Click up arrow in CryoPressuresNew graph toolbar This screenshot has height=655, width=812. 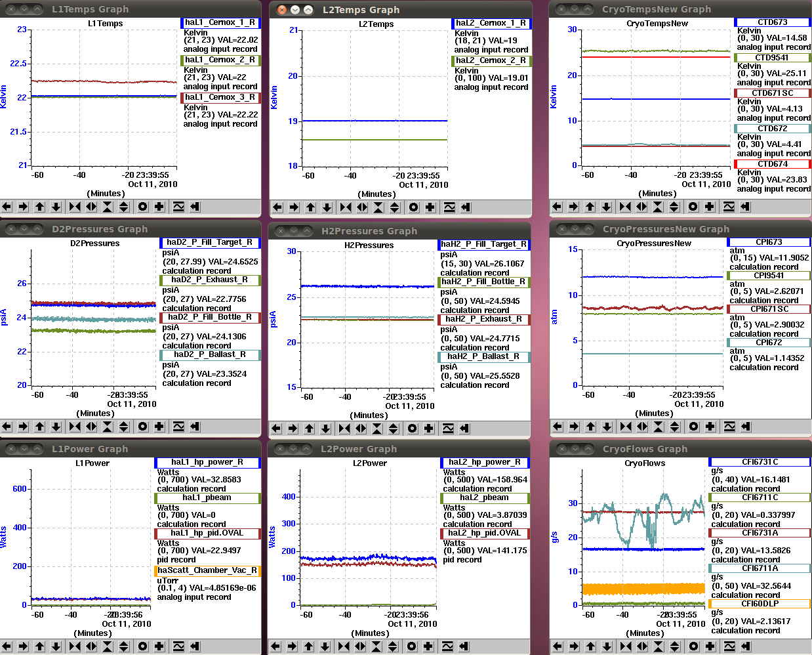[591, 427]
